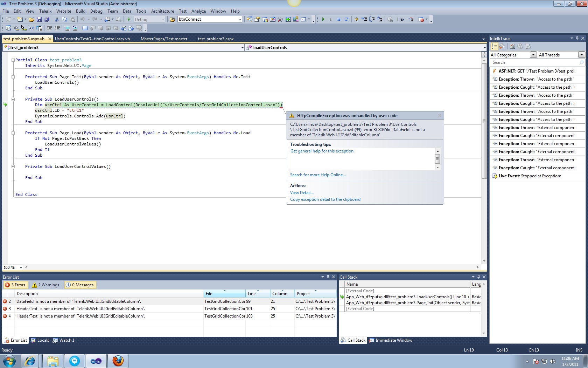The height and width of the screenshot is (368, 588).
Task: Stop debugging with the blue square icon
Action: 338,20
